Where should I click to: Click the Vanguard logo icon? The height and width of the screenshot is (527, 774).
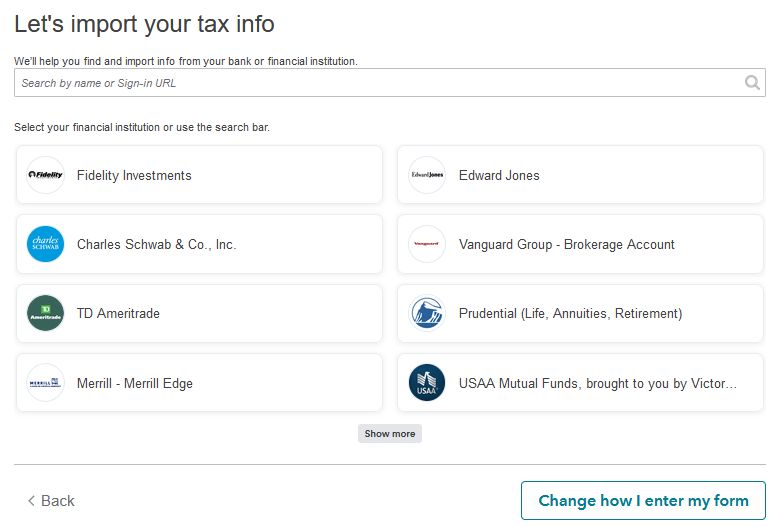[x=427, y=244]
